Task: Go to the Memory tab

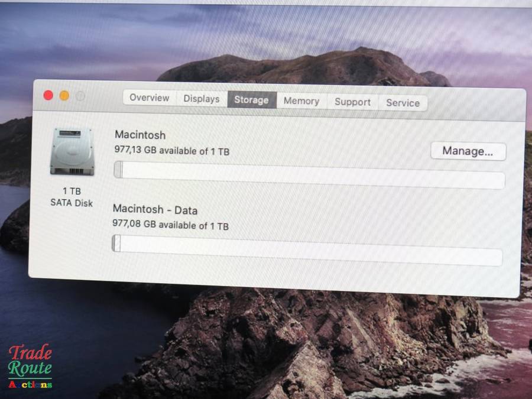Action: point(301,101)
